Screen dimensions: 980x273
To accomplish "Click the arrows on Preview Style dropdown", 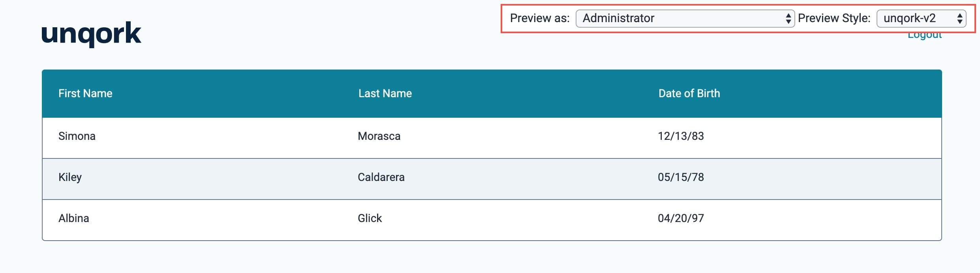I will [x=959, y=19].
